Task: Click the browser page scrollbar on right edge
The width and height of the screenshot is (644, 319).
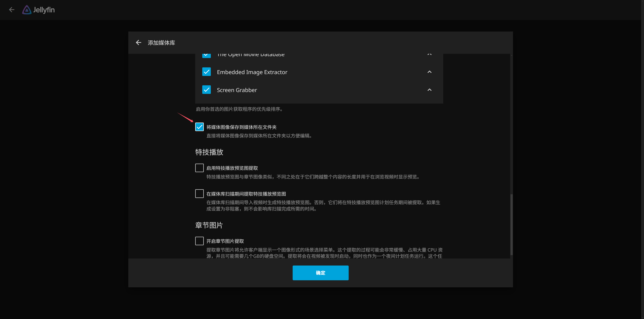Action: pyautogui.click(x=642, y=159)
